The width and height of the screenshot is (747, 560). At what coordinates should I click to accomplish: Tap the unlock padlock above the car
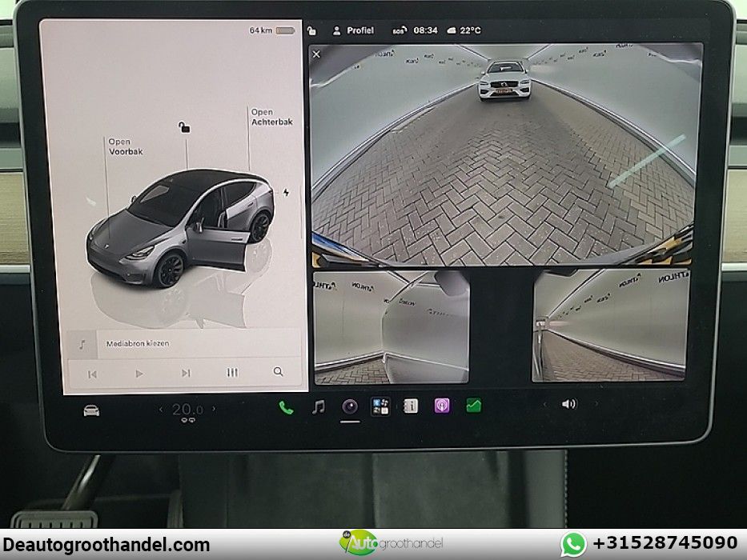click(x=184, y=128)
